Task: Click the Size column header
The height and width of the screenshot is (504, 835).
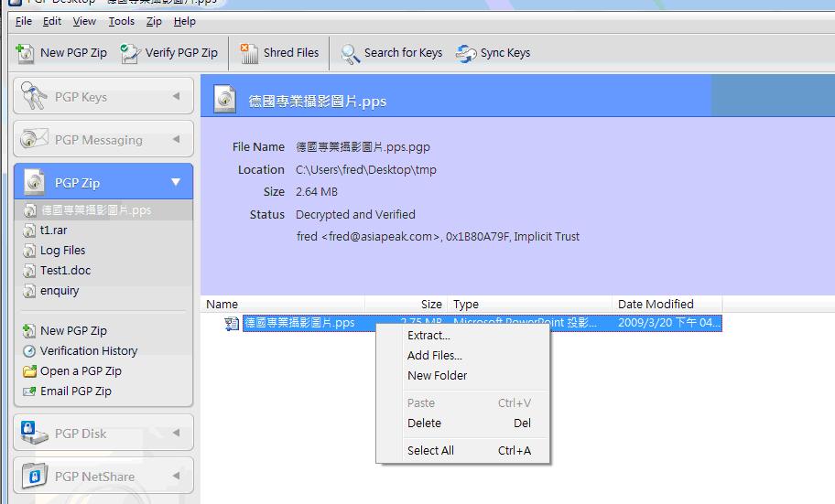Action: point(431,305)
